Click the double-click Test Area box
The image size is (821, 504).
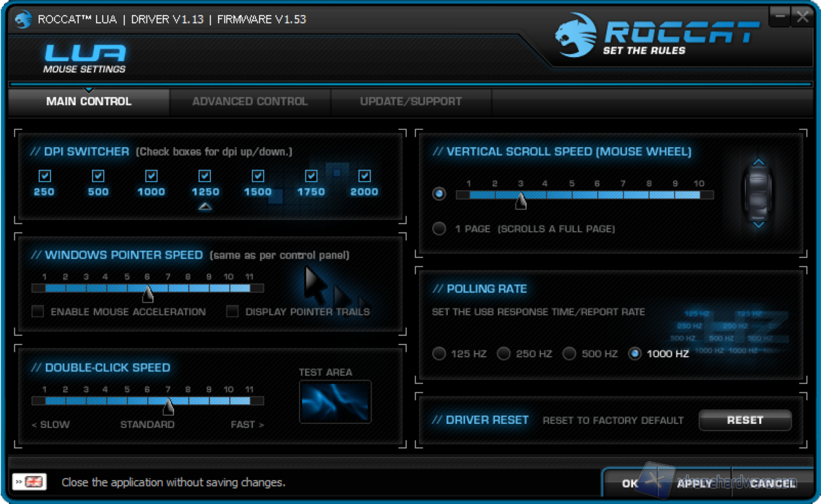click(335, 402)
